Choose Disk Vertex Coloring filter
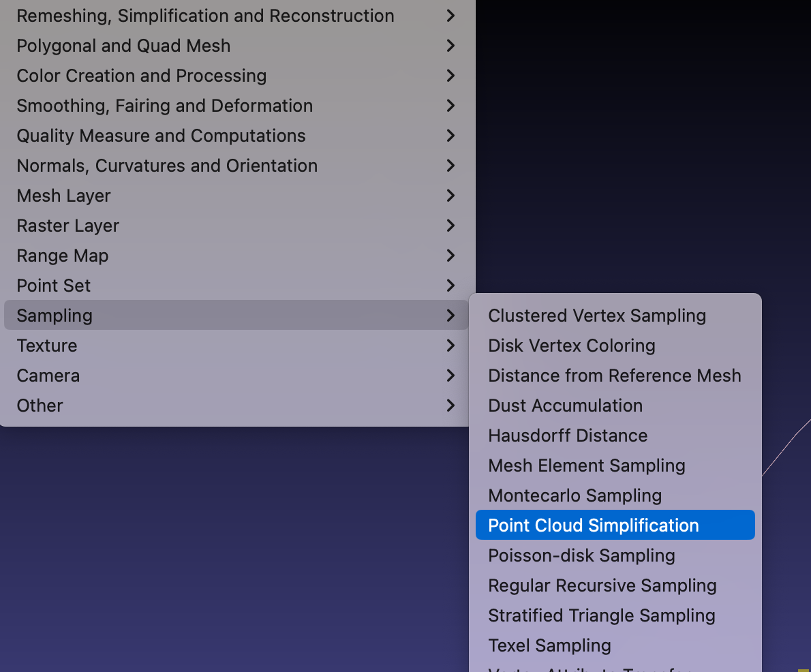The width and height of the screenshot is (811, 672). (572, 346)
